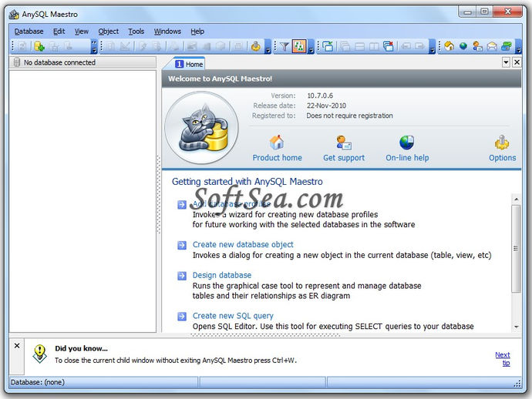
Task: Click the large house icon above Product home
Action: click(x=277, y=142)
